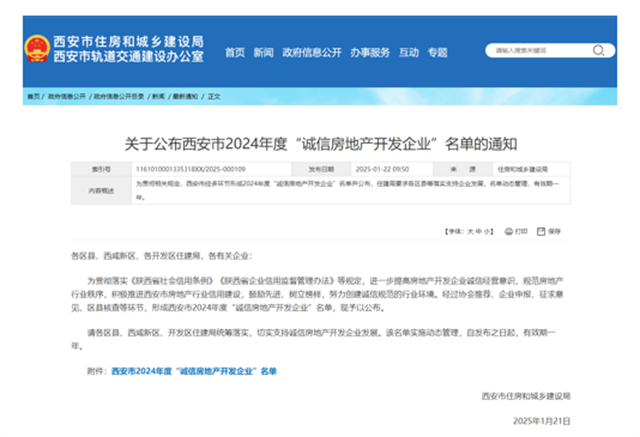This screenshot has height=437, width=640.
Task: Click the printer icon next to 打印
Action: tap(509, 231)
